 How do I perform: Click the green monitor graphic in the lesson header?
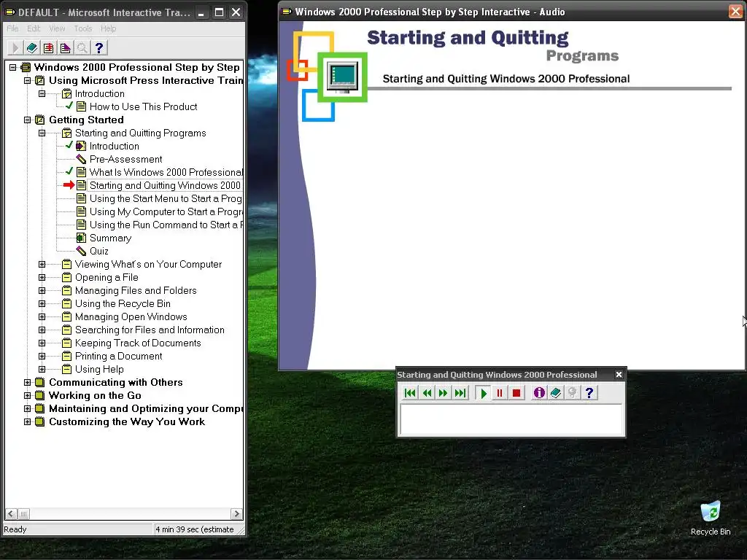pyautogui.click(x=343, y=77)
